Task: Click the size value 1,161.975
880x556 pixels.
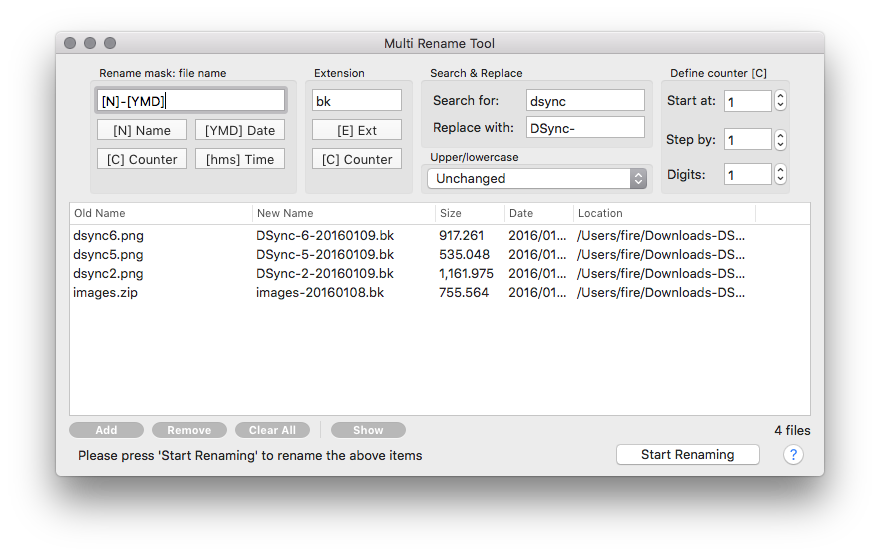Action: 466,274
